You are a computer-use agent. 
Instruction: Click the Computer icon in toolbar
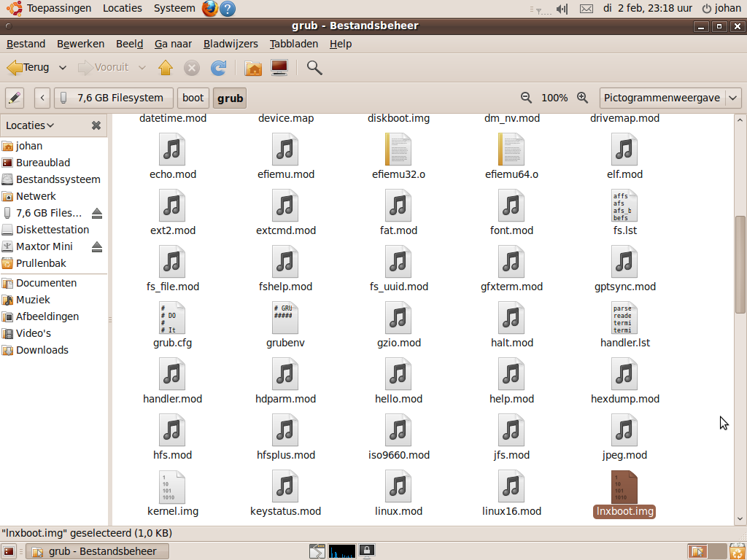click(x=279, y=68)
